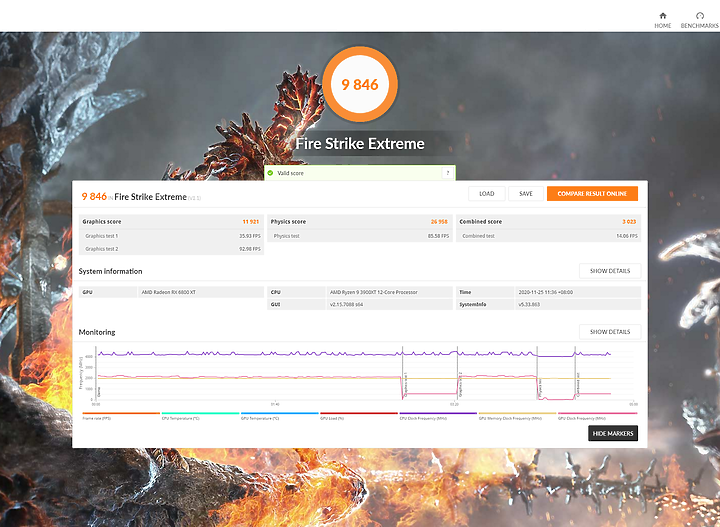Save the benchmark result
The height and width of the screenshot is (527, 720).
pyautogui.click(x=526, y=194)
